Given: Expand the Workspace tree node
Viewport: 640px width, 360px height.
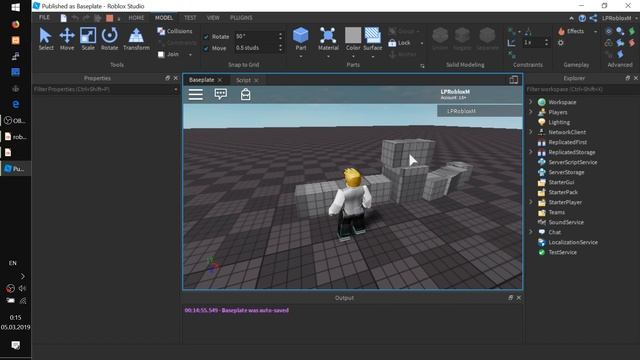Looking at the screenshot, I should (x=531, y=102).
